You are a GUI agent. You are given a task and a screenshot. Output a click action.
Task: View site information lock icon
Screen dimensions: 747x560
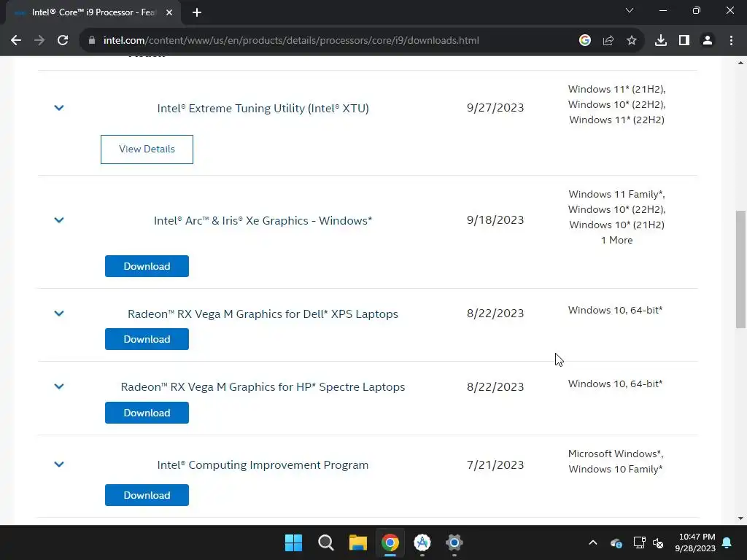pos(92,41)
